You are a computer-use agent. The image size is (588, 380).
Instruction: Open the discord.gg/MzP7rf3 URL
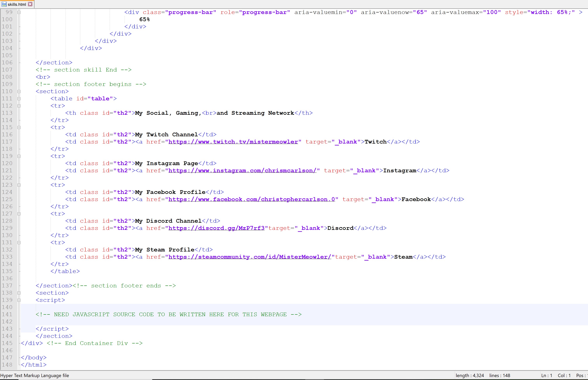[216, 228]
